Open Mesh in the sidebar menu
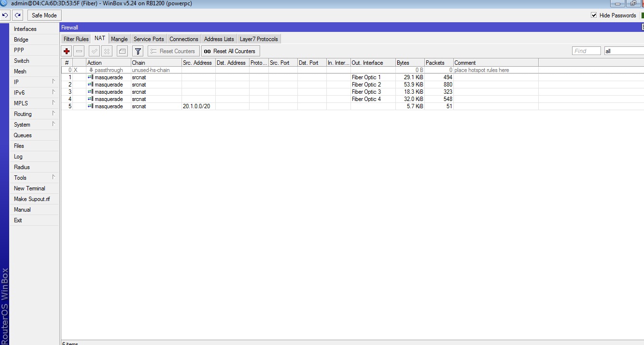This screenshot has height=345, width=644. 34,72
